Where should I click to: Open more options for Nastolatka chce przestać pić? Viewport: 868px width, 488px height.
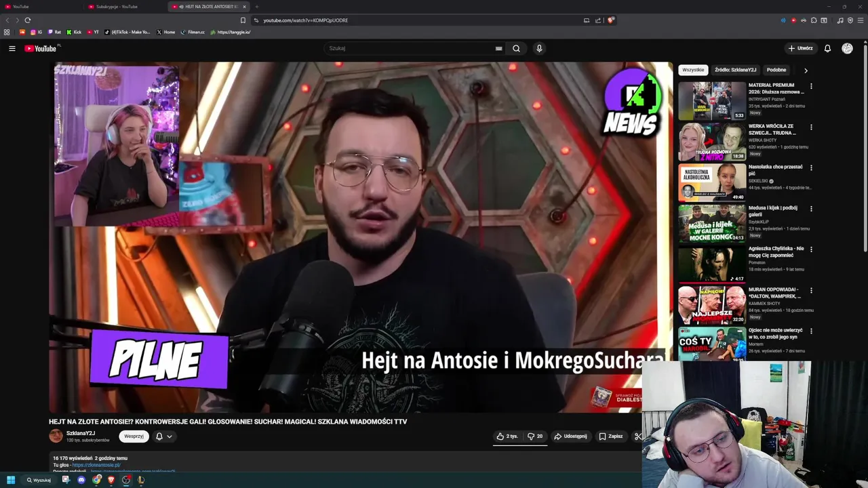click(x=811, y=167)
